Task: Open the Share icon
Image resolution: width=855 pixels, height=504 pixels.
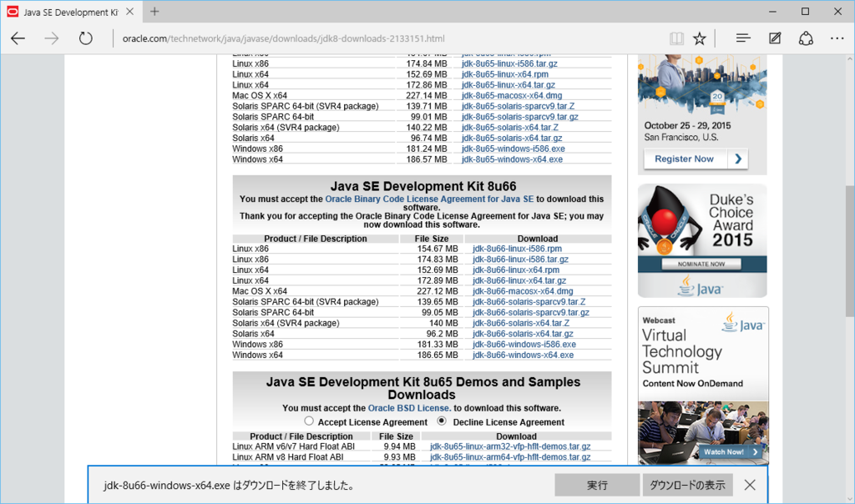Action: coord(806,38)
